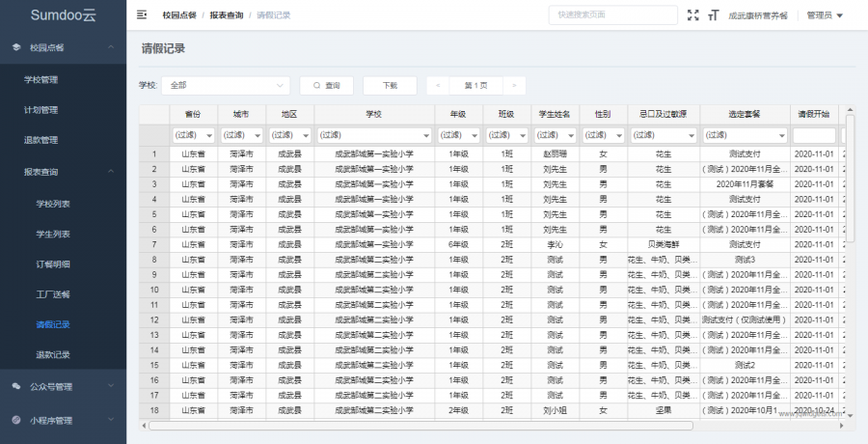Click student name 赵丽珊 in row 1

556,154
